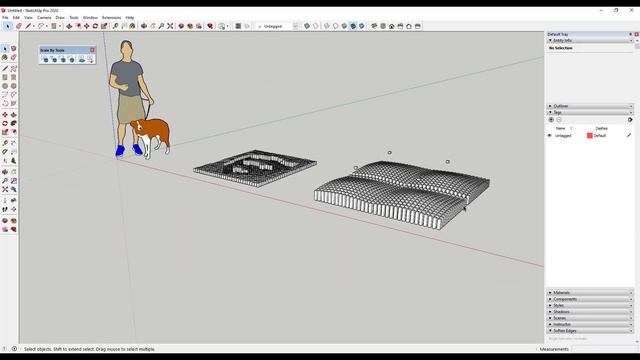Pick the Section Plane tool in left palette
Viewport: 640px width, 360px height.
(x=13, y=209)
